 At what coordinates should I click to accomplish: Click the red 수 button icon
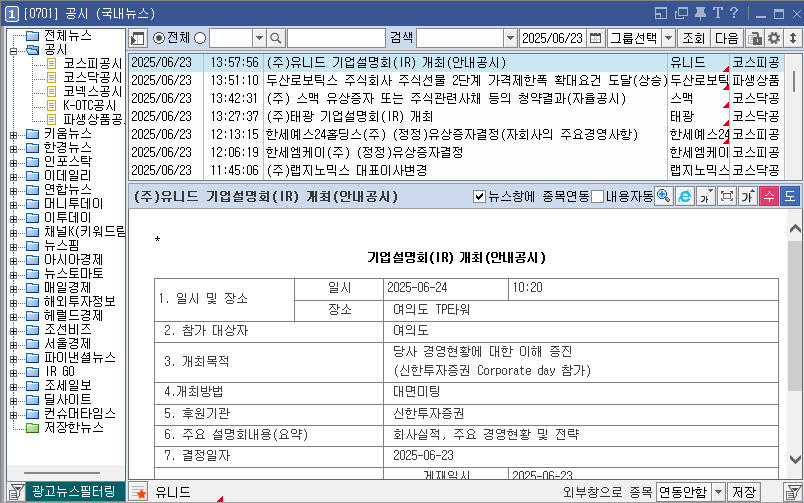pyautogui.click(x=769, y=196)
